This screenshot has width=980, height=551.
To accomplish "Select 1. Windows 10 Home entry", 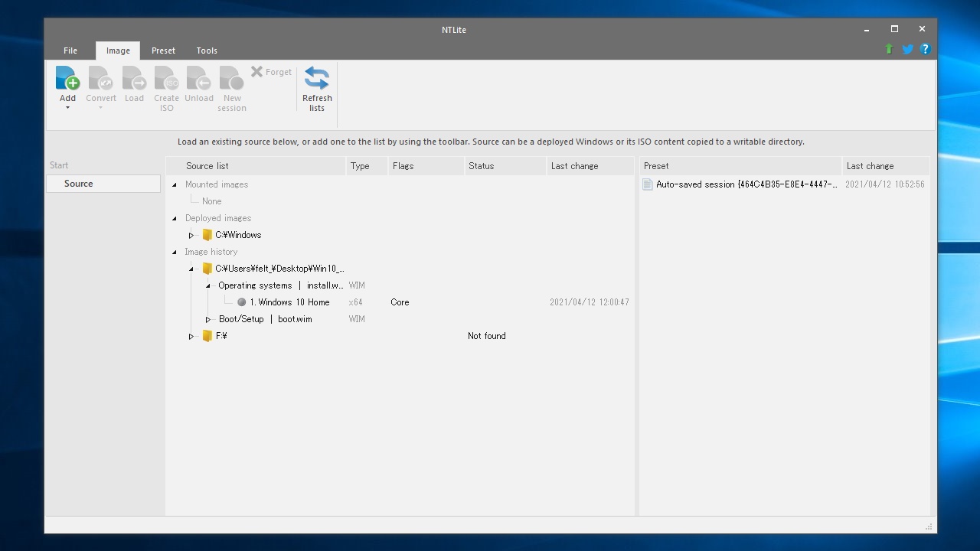I will (289, 302).
